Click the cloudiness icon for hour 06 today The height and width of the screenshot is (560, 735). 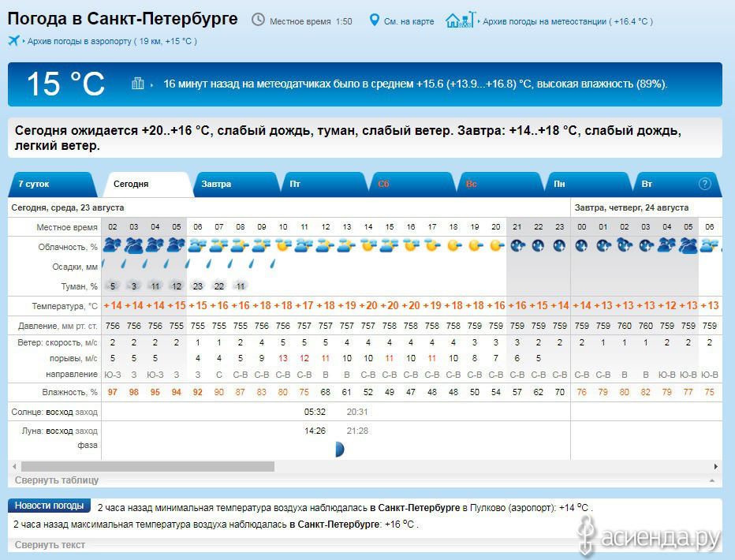197,245
